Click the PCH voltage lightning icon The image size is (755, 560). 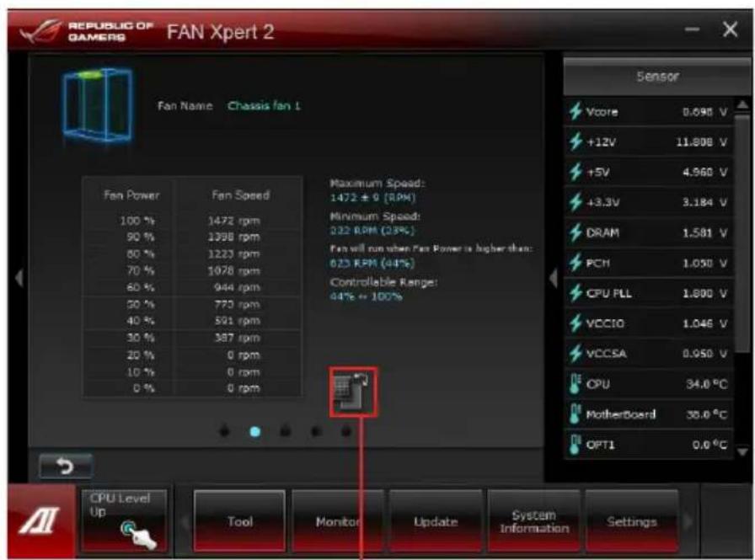(x=576, y=263)
